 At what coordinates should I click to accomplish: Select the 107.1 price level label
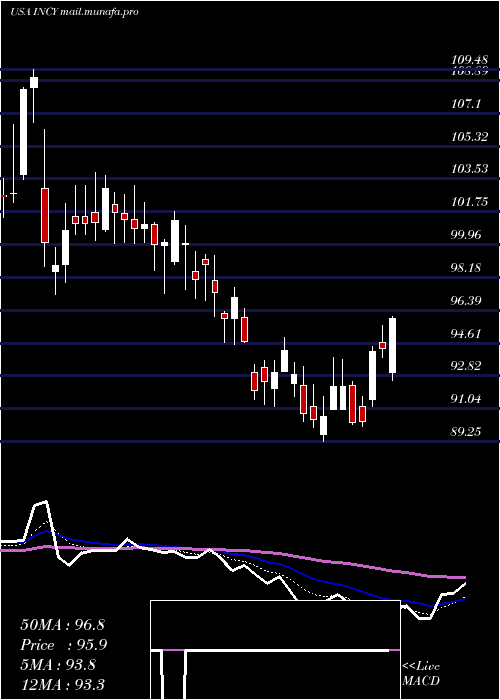466,104
